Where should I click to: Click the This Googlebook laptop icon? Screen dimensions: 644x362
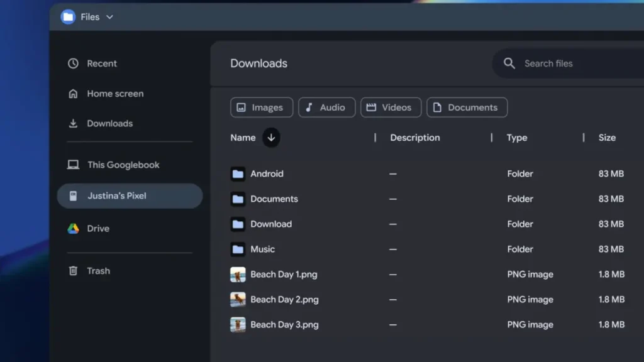73,165
